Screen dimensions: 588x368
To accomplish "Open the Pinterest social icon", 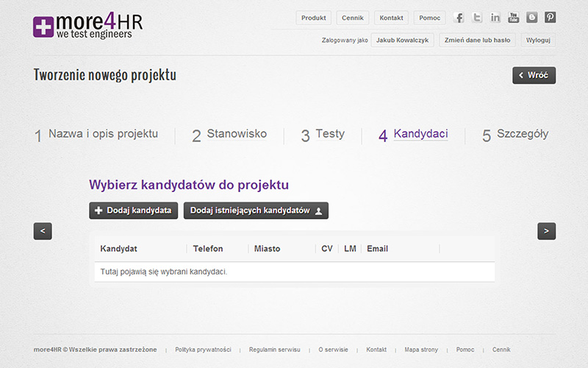I will point(550,18).
